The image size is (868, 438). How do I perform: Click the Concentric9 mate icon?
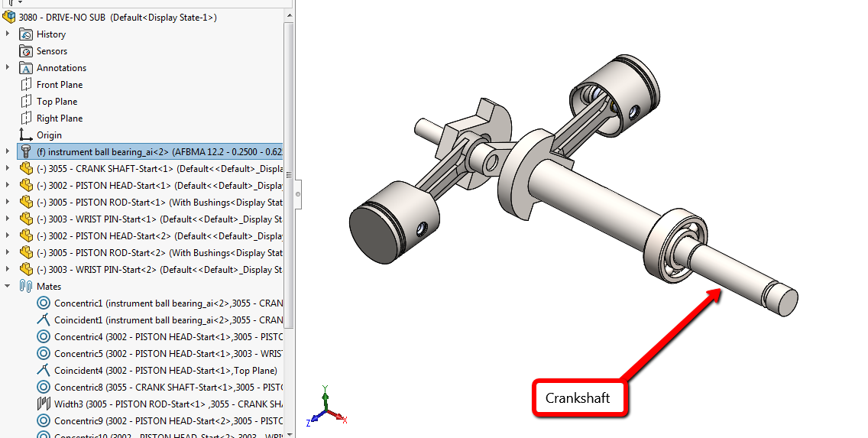coord(44,420)
